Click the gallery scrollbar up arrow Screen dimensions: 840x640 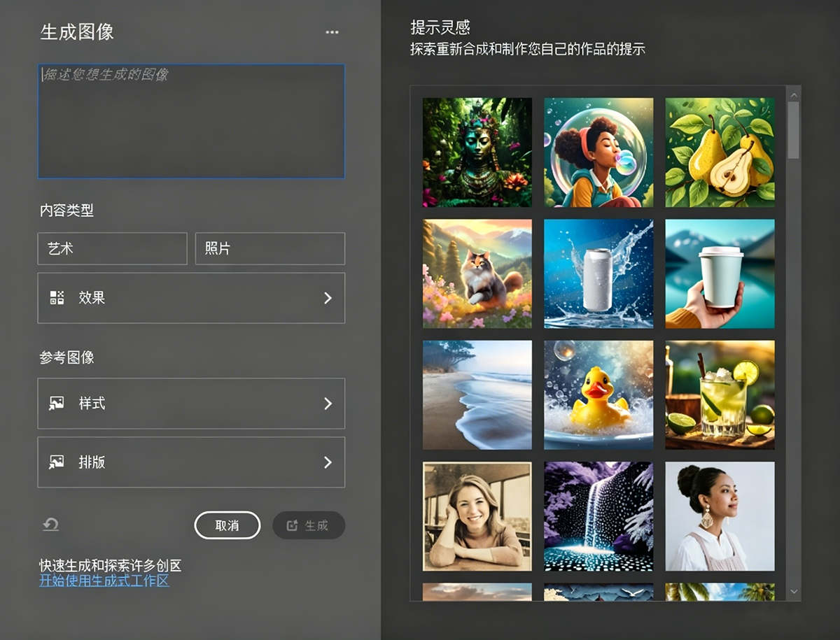(793, 94)
